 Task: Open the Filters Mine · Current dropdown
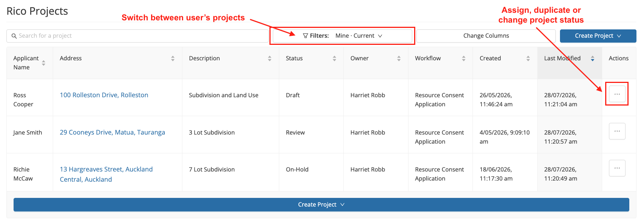(x=342, y=36)
